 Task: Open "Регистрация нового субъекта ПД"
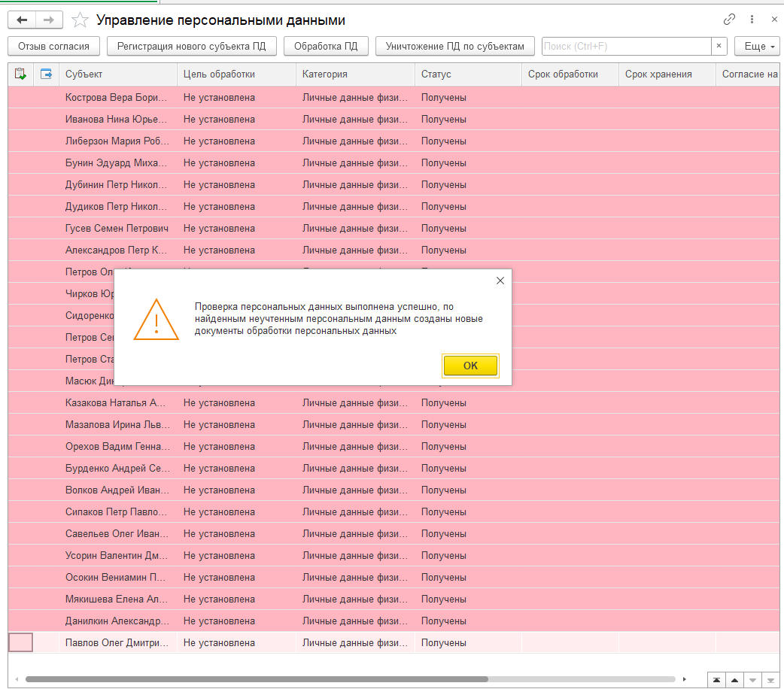[192, 47]
